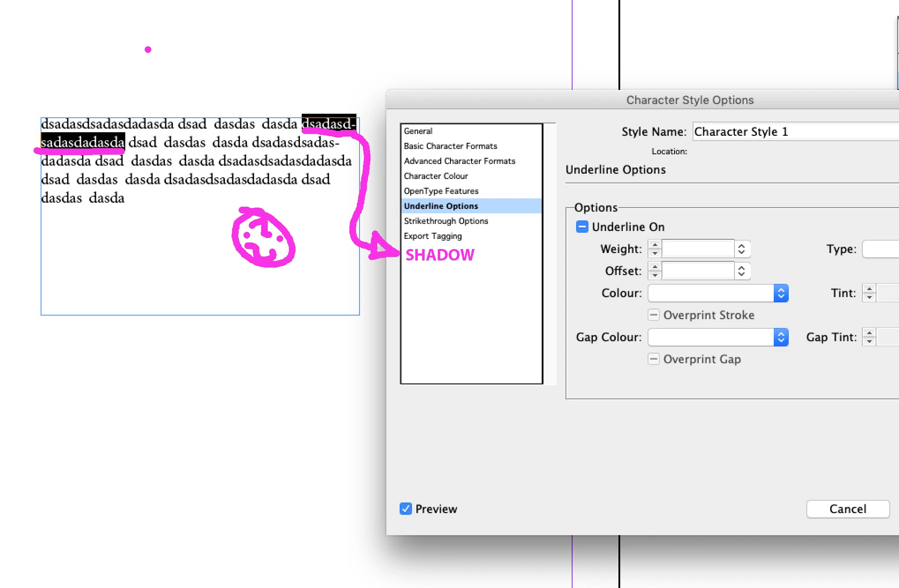Click Offset increment up arrow stepper
Viewport: 899px width, 588px height.
point(655,267)
